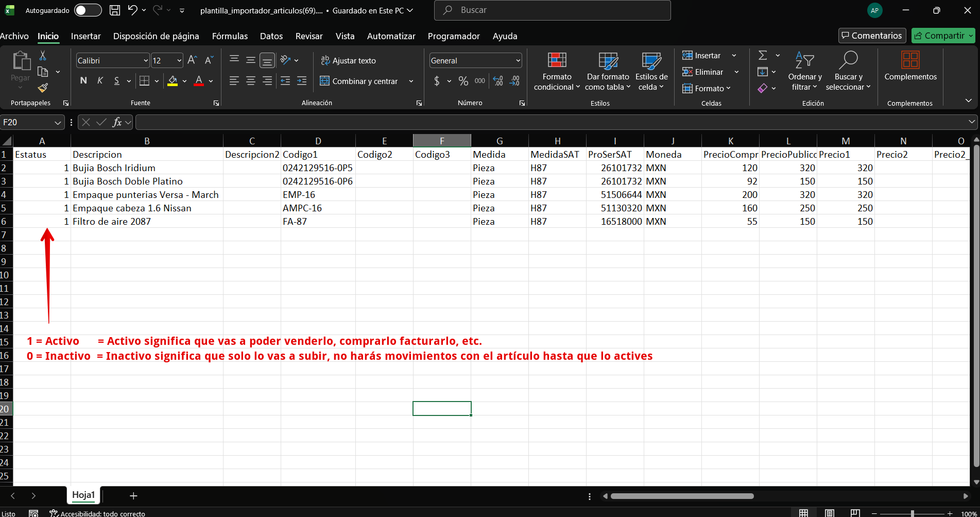The height and width of the screenshot is (517, 980).
Task: Click the Compartir button
Action: click(939, 36)
